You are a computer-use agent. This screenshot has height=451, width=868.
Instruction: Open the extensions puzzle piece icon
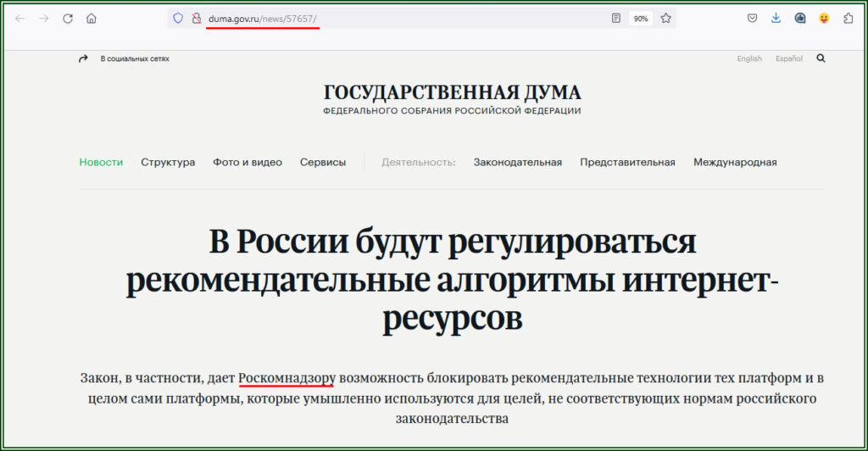tap(848, 19)
